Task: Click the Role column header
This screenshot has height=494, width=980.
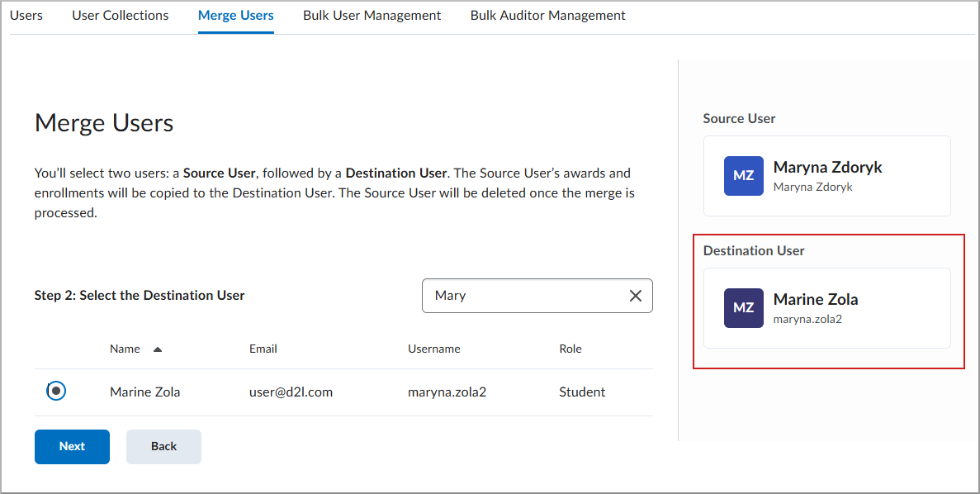Action: [x=570, y=348]
